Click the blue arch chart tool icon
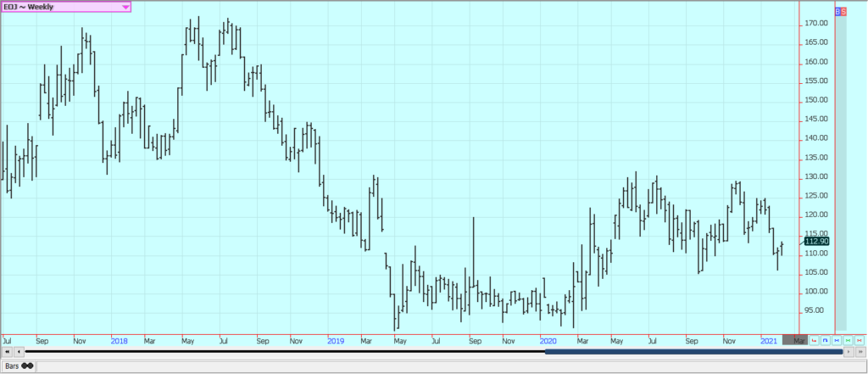Screen dimensions: 868x374 tap(825, 340)
